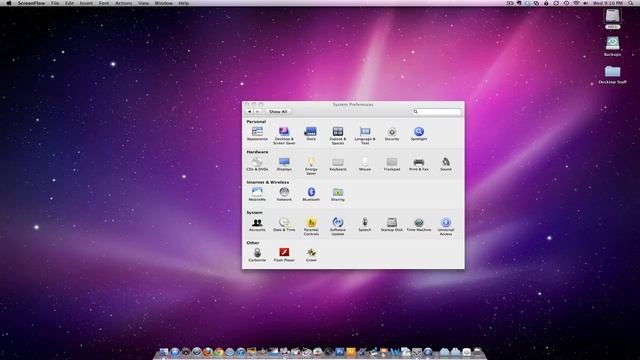Image resolution: width=640 pixels, height=360 pixels.
Task: Open Energy Saver preferences
Action: pos(311,166)
